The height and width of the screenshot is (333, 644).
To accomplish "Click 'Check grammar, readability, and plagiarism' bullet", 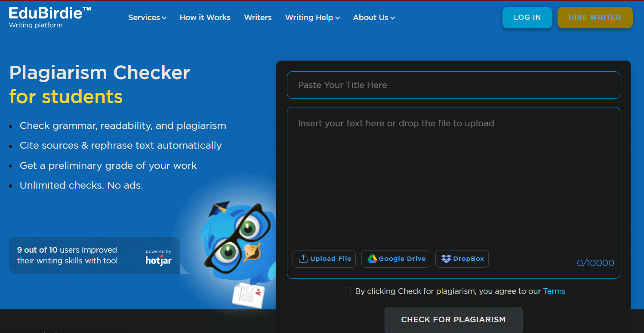I will 123,125.
